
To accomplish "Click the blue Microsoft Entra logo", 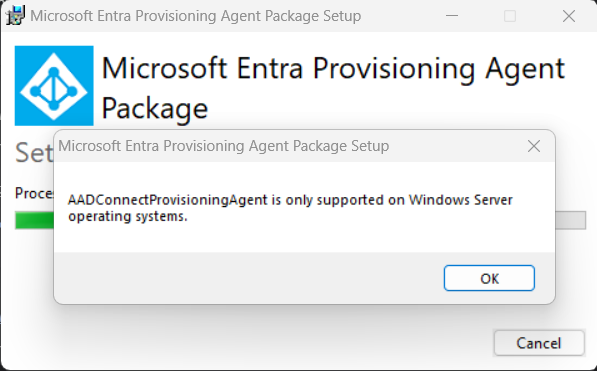I will point(54,86).
